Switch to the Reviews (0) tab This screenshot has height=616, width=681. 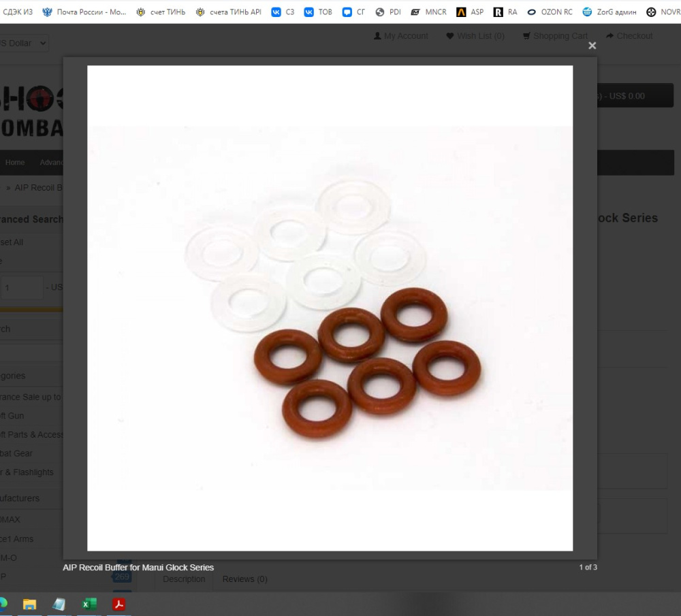click(x=245, y=579)
